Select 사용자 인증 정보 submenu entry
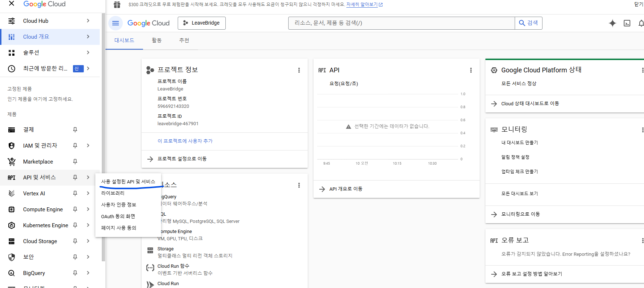Screen dimensions: 644x288 (128, 205)
